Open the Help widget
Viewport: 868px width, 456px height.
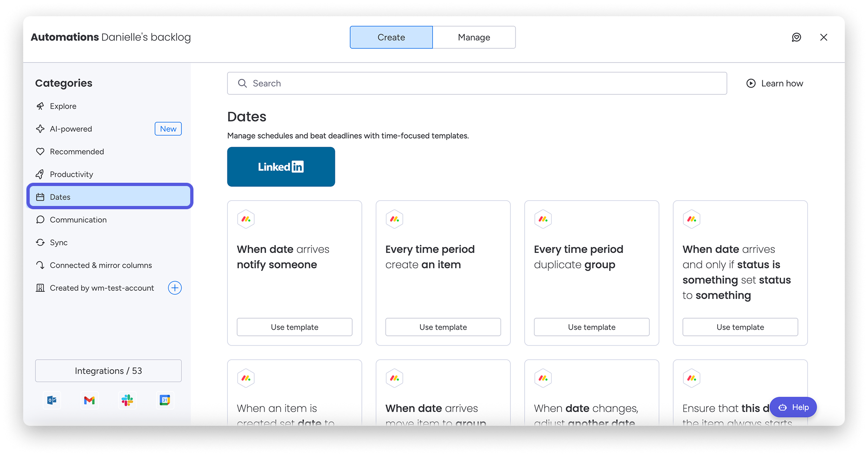(793, 407)
